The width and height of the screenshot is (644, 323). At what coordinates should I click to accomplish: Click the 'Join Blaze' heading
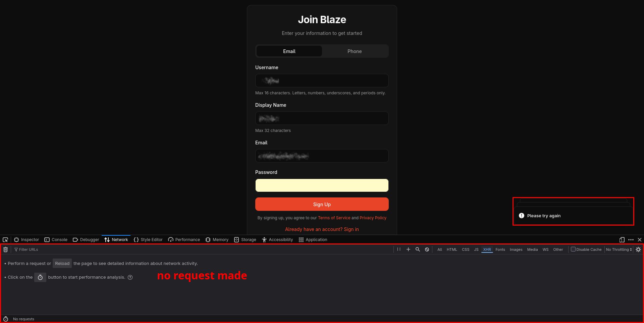click(x=322, y=19)
